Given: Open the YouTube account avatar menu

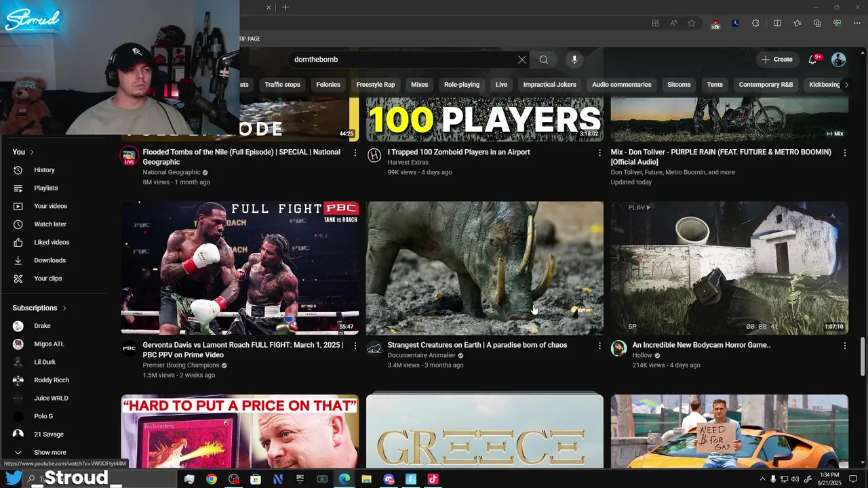Looking at the screenshot, I should pyautogui.click(x=839, y=60).
